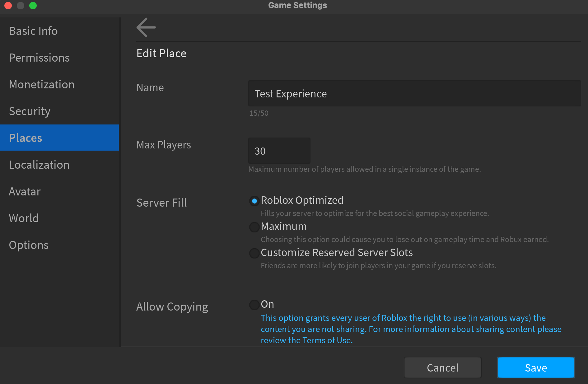Image resolution: width=588 pixels, height=384 pixels.
Task: Go to Options tab
Action: coord(29,245)
